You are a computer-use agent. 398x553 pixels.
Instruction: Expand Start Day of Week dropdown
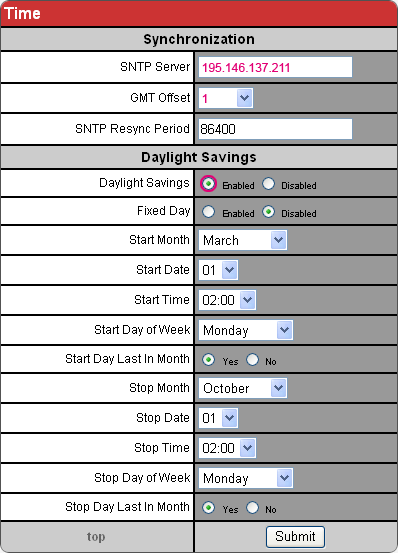[x=245, y=330]
